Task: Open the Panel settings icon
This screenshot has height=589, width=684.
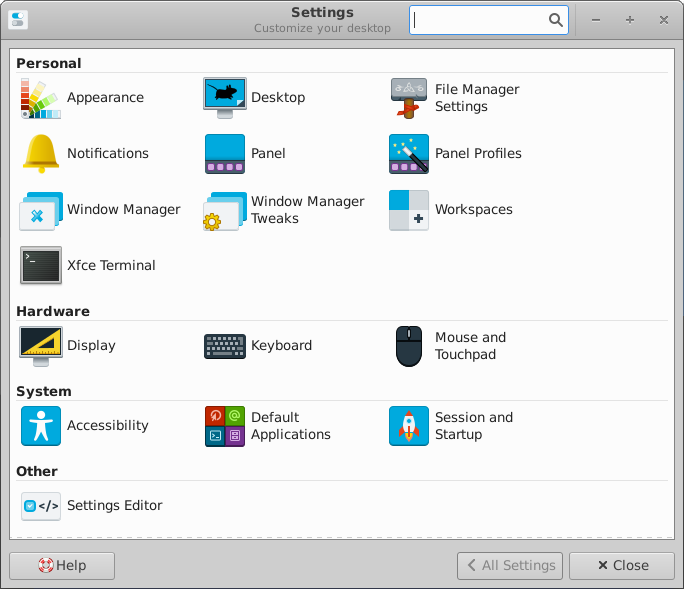Action: pos(225,154)
